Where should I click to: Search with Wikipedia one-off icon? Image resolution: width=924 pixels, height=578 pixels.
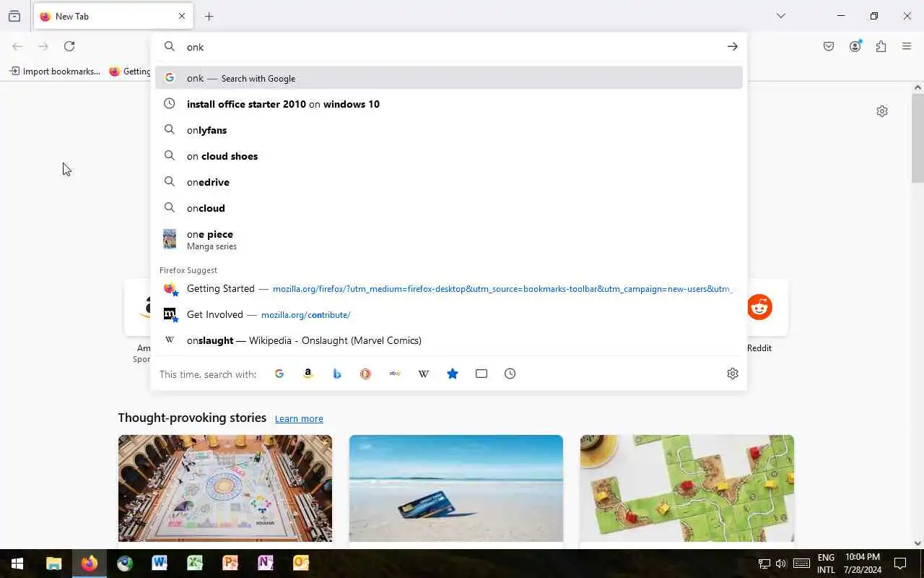point(424,374)
